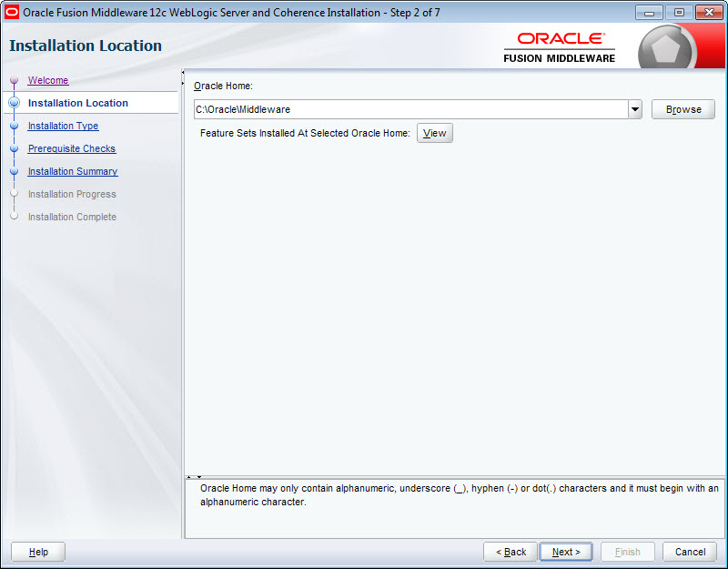Minimize the installer window
Image resolution: width=728 pixels, height=569 pixels.
[649, 13]
